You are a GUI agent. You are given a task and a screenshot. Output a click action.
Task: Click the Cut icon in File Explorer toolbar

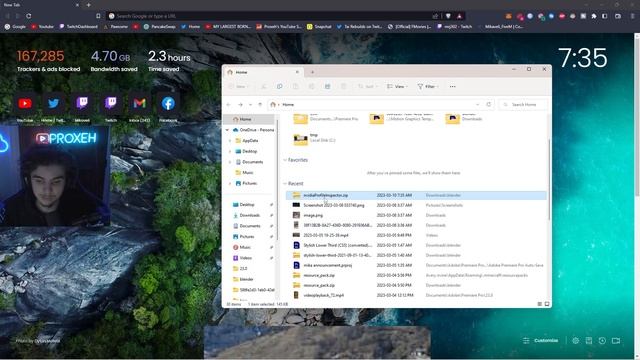[x=264, y=87]
